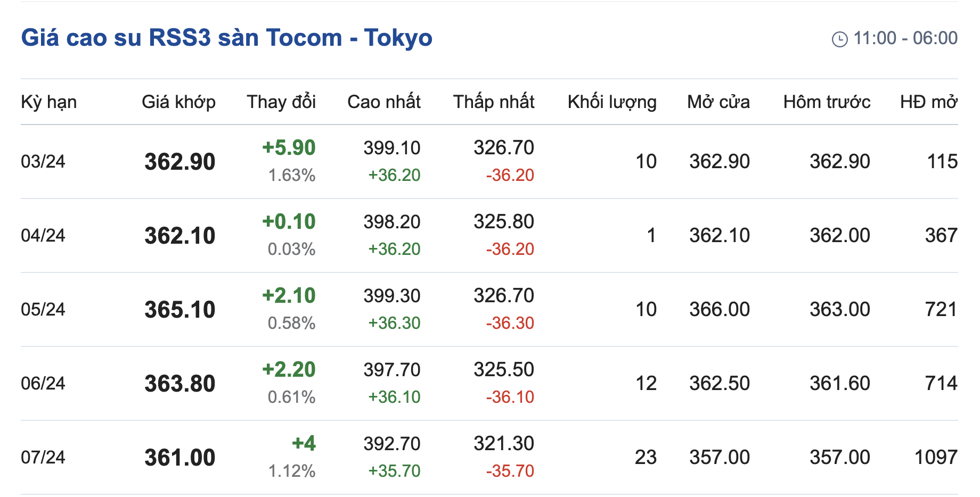Click the HĐ mở column header
This screenshot has width=980, height=497.
pos(928,102)
